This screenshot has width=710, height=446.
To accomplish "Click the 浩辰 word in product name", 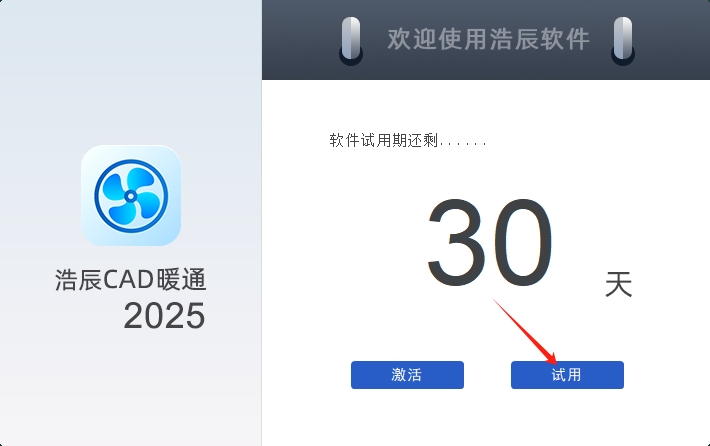I will (x=78, y=279).
